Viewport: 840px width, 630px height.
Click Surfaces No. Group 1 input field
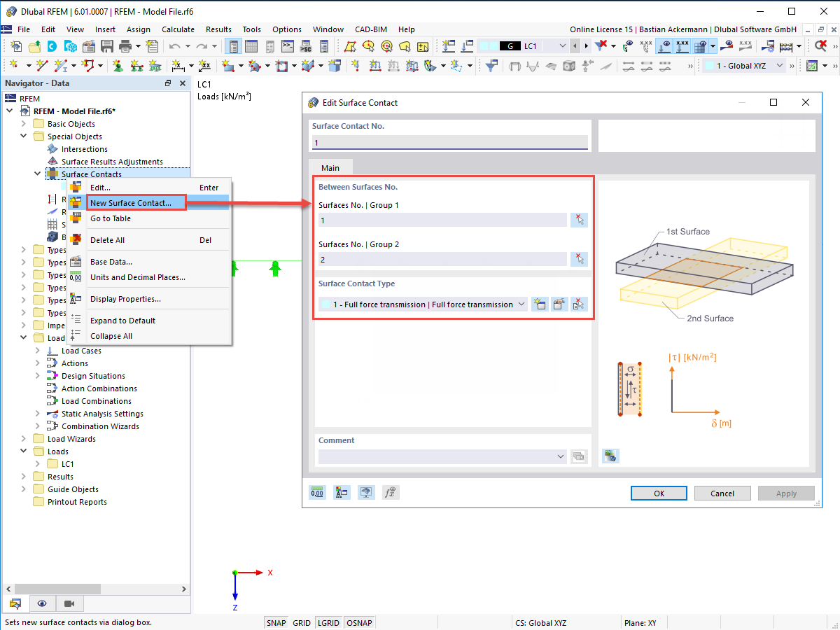point(442,220)
